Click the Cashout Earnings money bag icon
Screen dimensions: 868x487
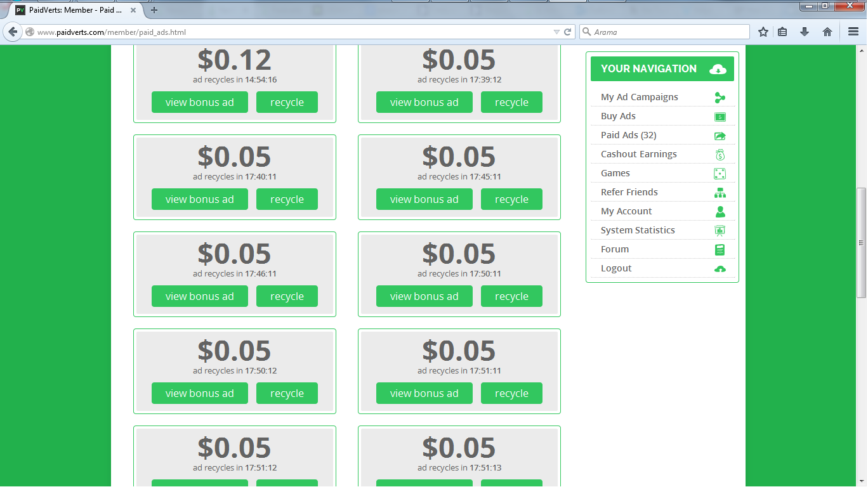tap(720, 155)
